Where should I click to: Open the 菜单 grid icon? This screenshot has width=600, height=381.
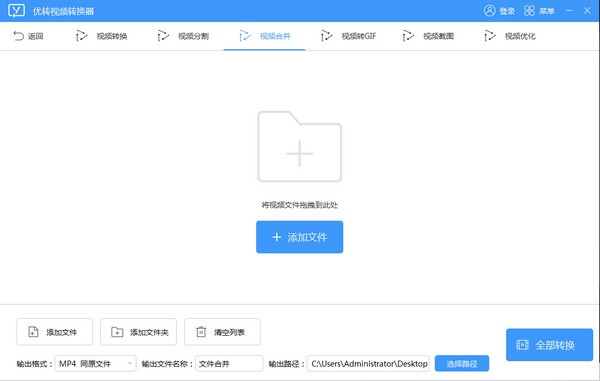pyautogui.click(x=529, y=11)
